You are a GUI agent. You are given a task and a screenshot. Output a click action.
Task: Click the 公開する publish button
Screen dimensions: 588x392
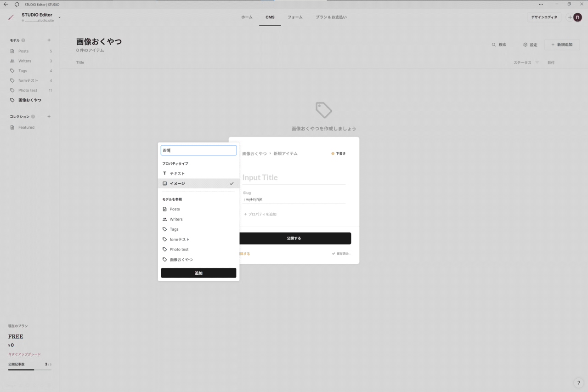coord(294,238)
